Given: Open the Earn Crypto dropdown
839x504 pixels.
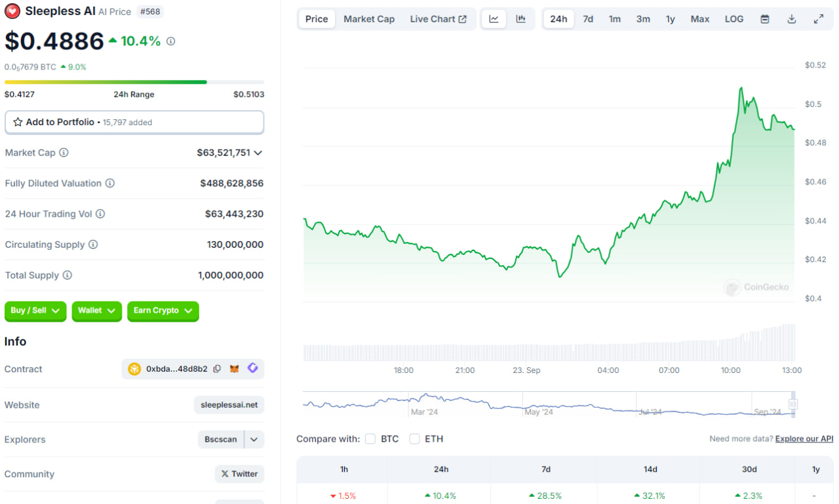Looking at the screenshot, I should pyautogui.click(x=163, y=311).
